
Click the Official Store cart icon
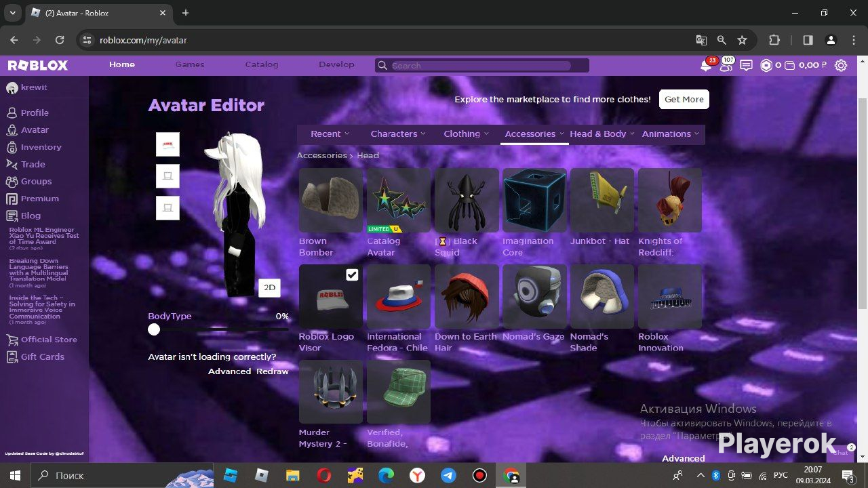pyautogui.click(x=12, y=340)
